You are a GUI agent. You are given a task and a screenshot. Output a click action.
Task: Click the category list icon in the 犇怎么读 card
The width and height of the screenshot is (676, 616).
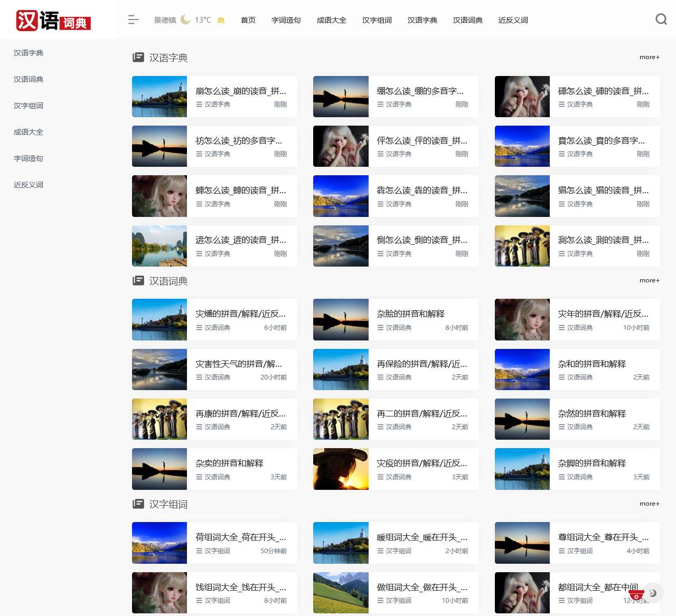coord(380,204)
